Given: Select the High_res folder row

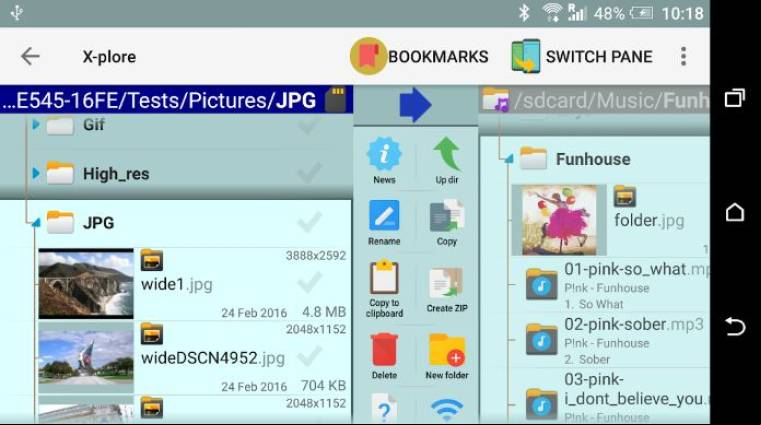Looking at the screenshot, I should 176,174.
